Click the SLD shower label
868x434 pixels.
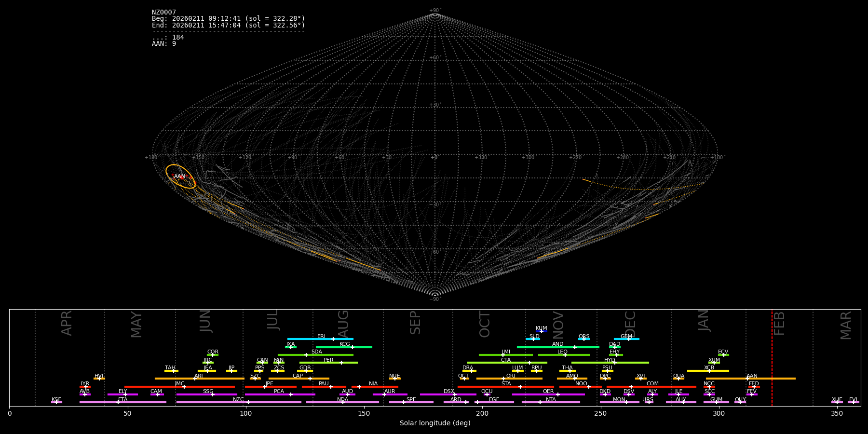(x=534, y=337)
